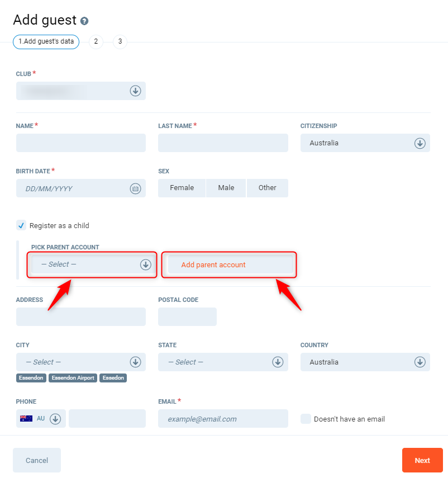
Task: Click the help question mark icon
Action: tap(84, 21)
